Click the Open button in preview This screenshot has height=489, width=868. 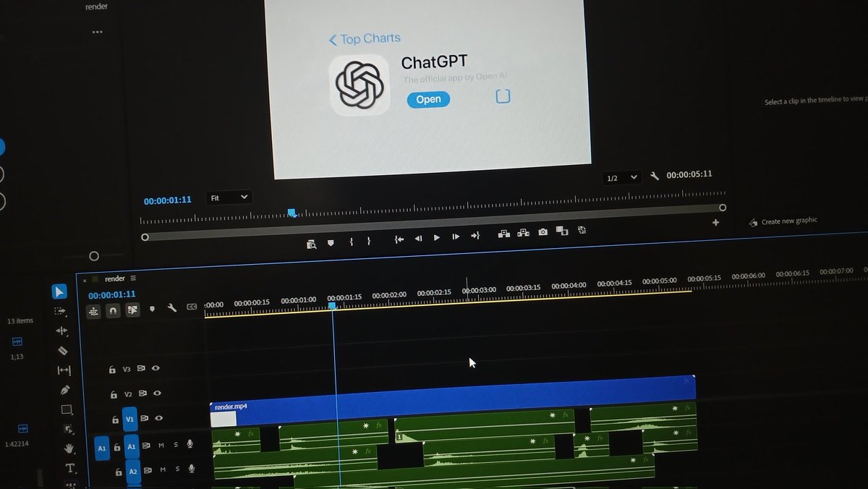pyautogui.click(x=428, y=99)
